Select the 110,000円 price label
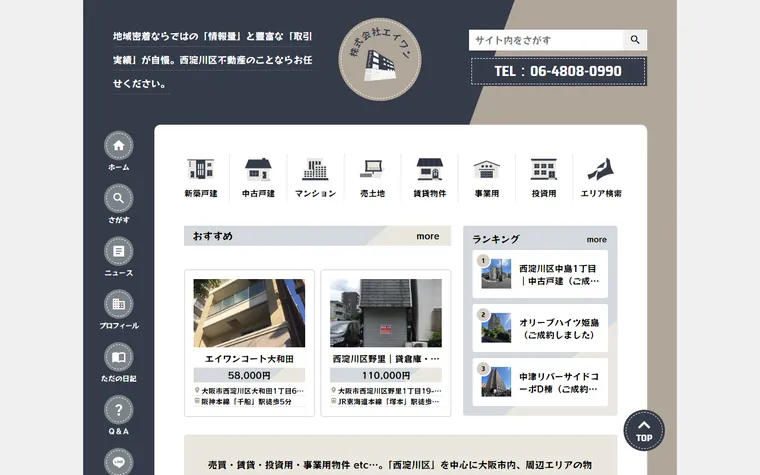 386,375
